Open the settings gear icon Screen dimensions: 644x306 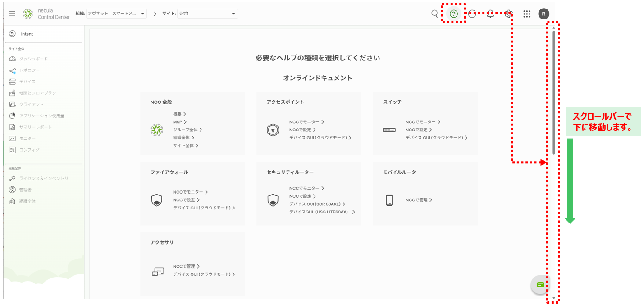click(509, 14)
